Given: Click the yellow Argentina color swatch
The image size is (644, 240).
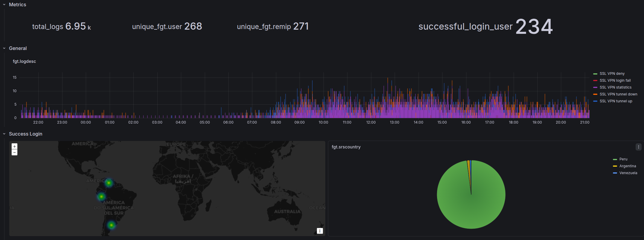Looking at the screenshot, I should click(x=615, y=166).
